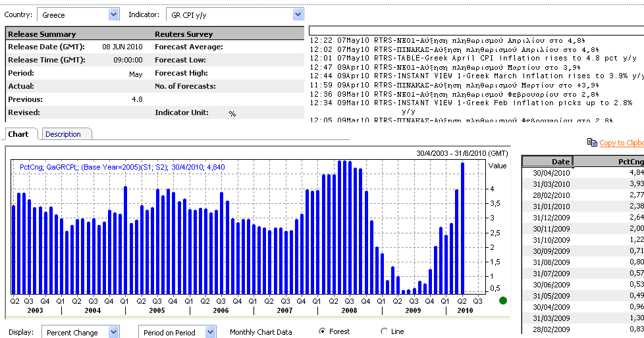The height and width of the screenshot is (338, 644).
Task: Click the copy icon beside Copy to Clipboard
Action: (592, 142)
